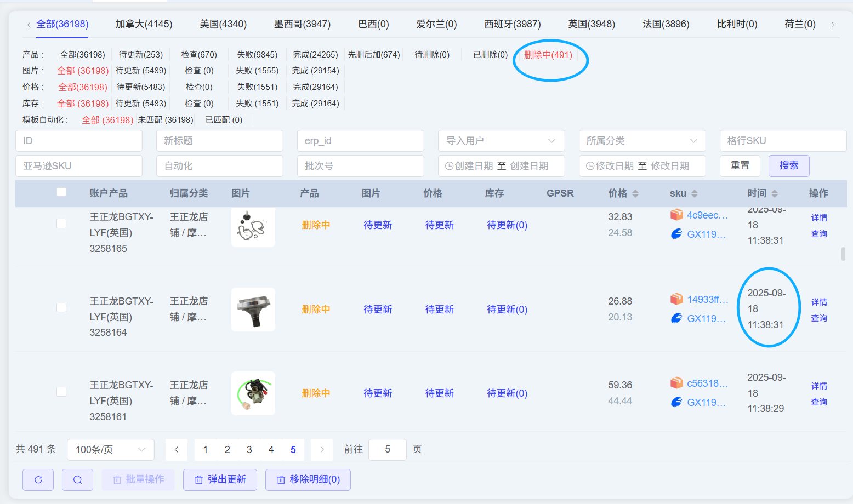Viewport: 853px width, 504px height.
Task: Expand the 所属分类 dropdown
Action: 642,141
